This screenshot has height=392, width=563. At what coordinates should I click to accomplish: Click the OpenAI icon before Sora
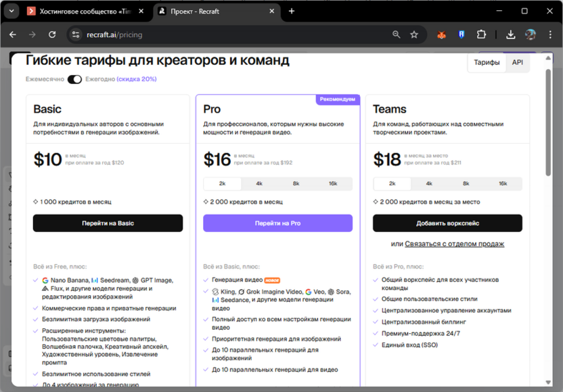(331, 291)
